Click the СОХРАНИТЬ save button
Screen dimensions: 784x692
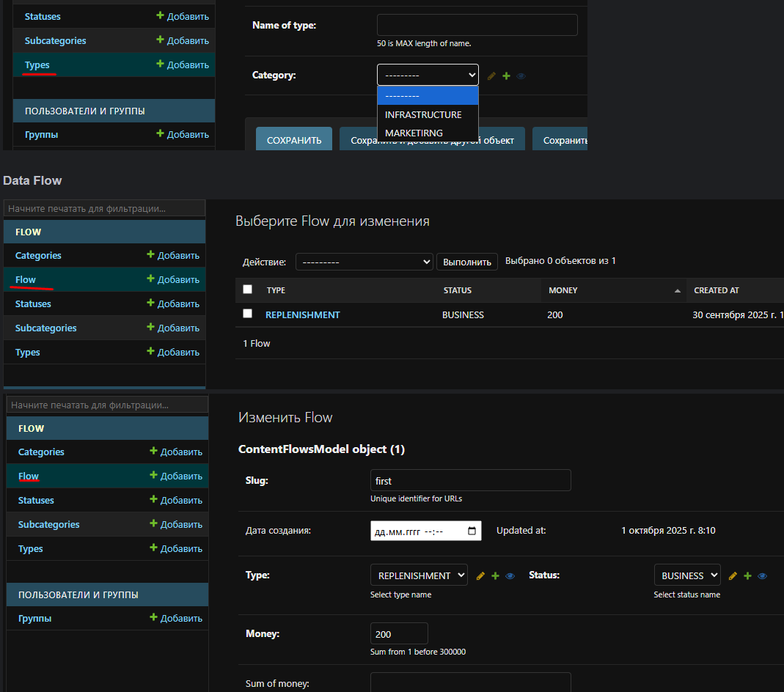click(x=294, y=139)
